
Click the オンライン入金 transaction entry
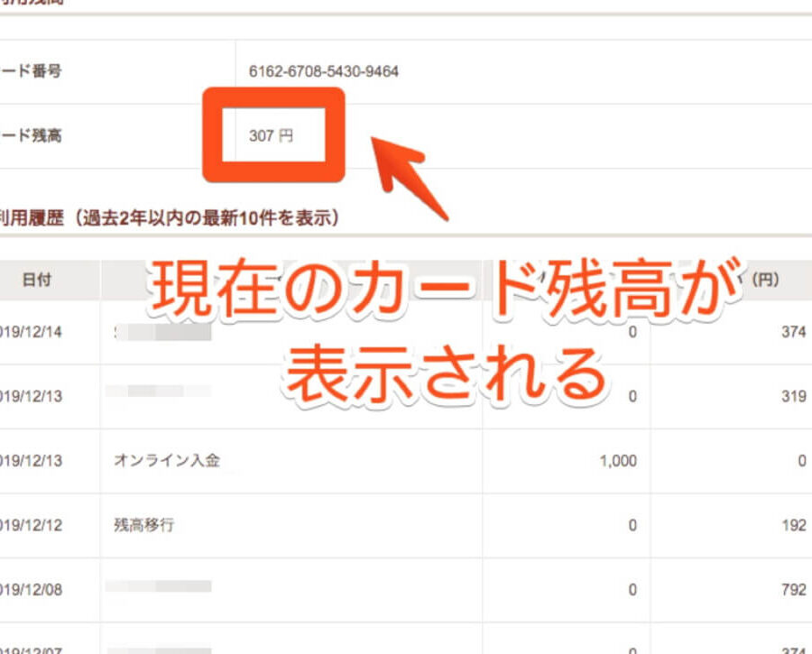tap(166, 461)
